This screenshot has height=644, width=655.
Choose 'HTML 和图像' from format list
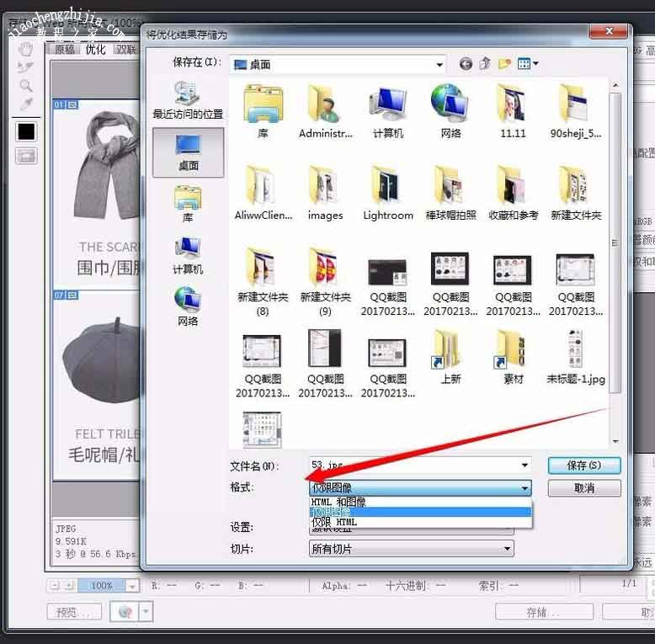338,502
